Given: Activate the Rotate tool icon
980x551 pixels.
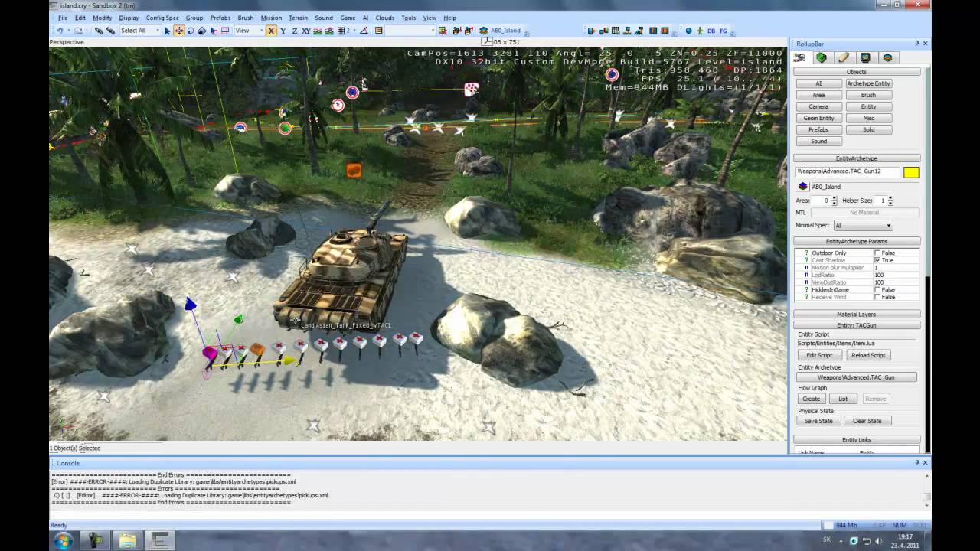Looking at the screenshot, I should tap(190, 31).
